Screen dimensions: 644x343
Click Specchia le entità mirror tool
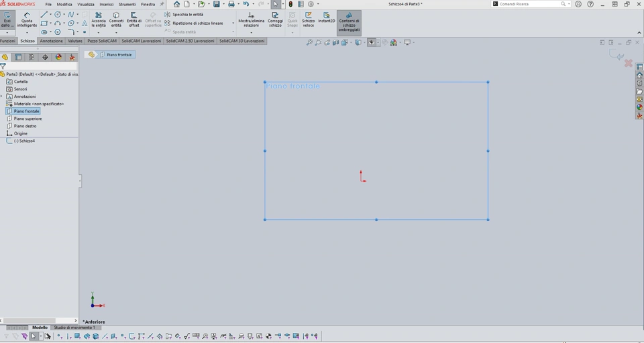pos(184,14)
